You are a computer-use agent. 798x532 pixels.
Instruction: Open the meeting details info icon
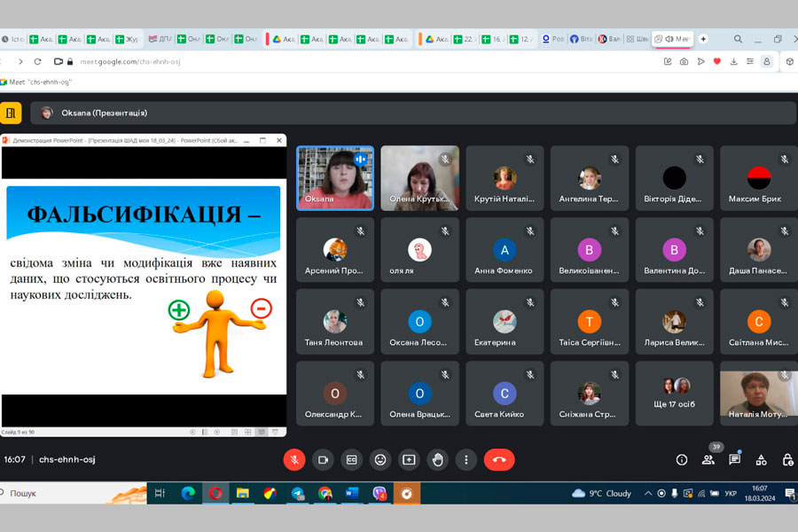point(682,459)
